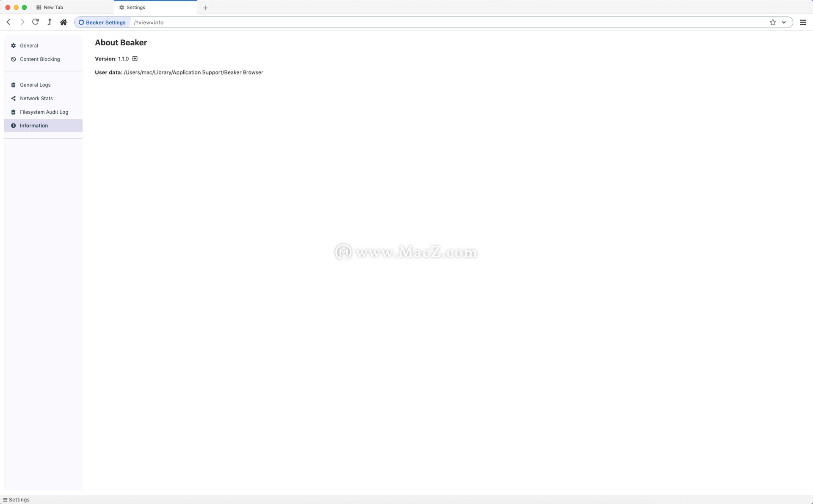Viewport: 813px width, 504px height.
Task: Go forward with the forward arrow
Action: 22,22
